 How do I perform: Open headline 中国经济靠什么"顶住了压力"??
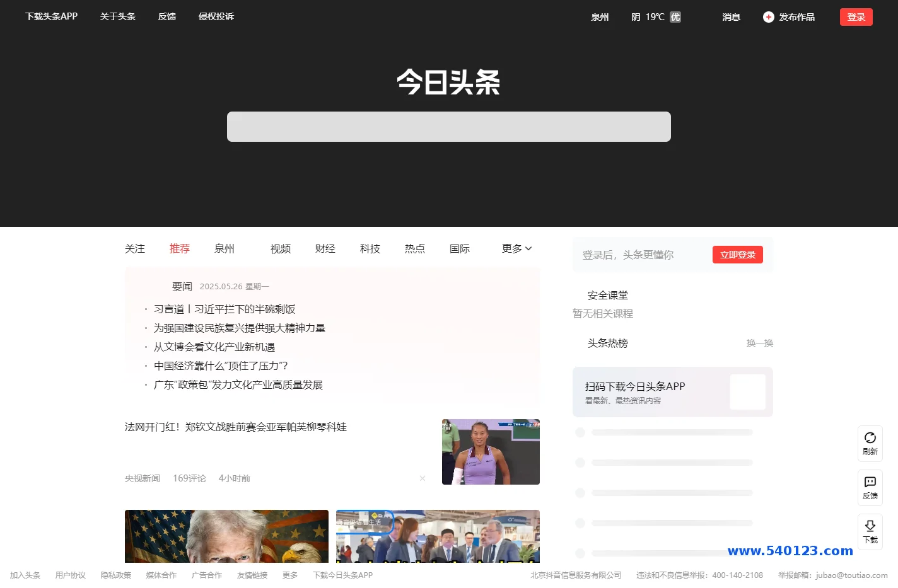pos(221,366)
